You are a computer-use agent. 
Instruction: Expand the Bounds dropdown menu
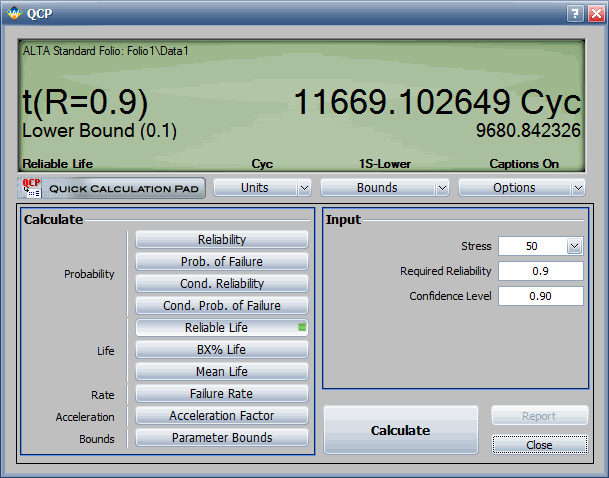(384, 187)
